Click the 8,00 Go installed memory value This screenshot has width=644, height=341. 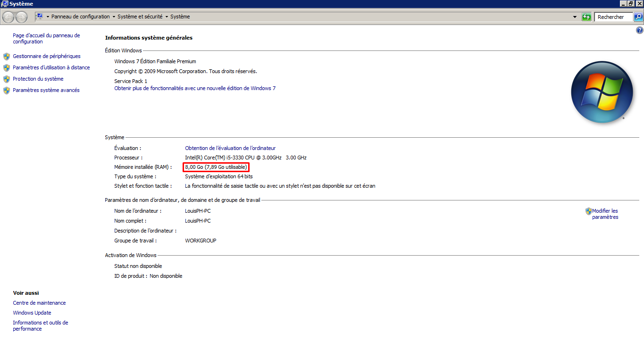coord(216,167)
